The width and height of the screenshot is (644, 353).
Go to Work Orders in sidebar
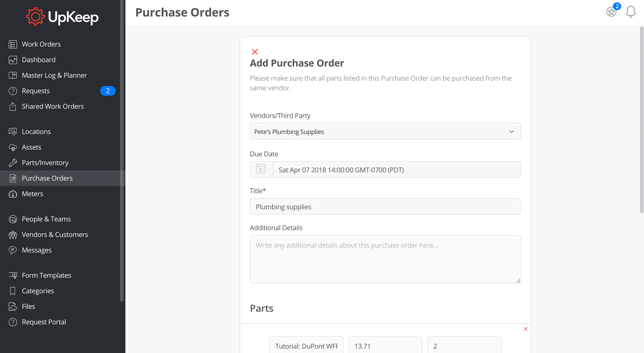[x=41, y=44]
